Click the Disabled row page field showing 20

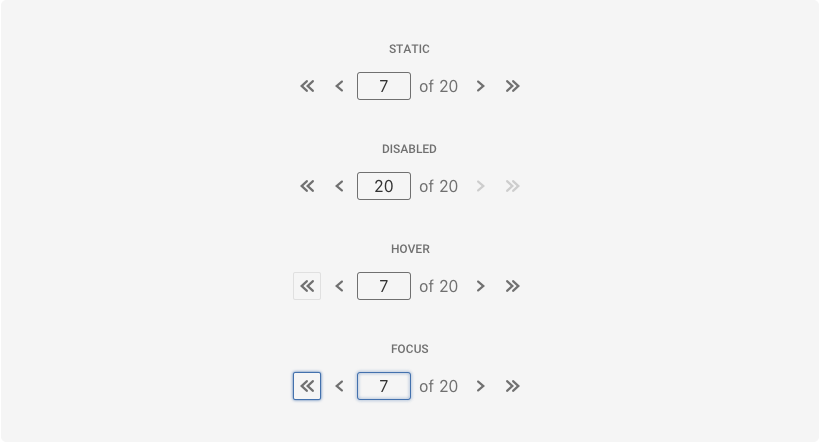(384, 186)
